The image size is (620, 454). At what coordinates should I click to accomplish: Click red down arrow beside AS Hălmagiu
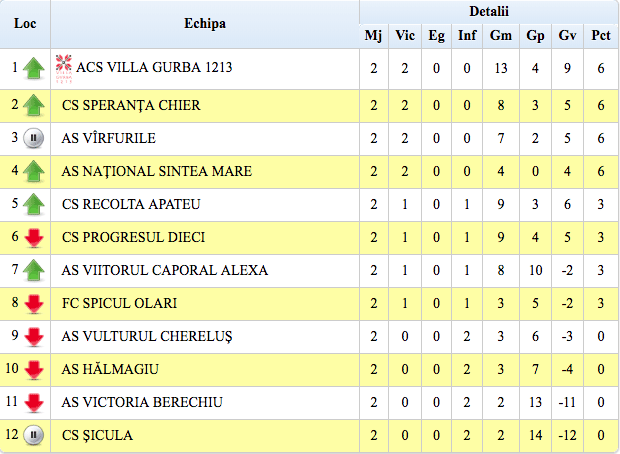pos(33,370)
